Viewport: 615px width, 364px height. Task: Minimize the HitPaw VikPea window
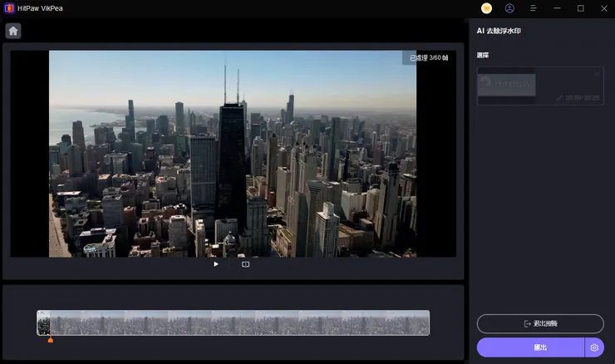point(558,8)
